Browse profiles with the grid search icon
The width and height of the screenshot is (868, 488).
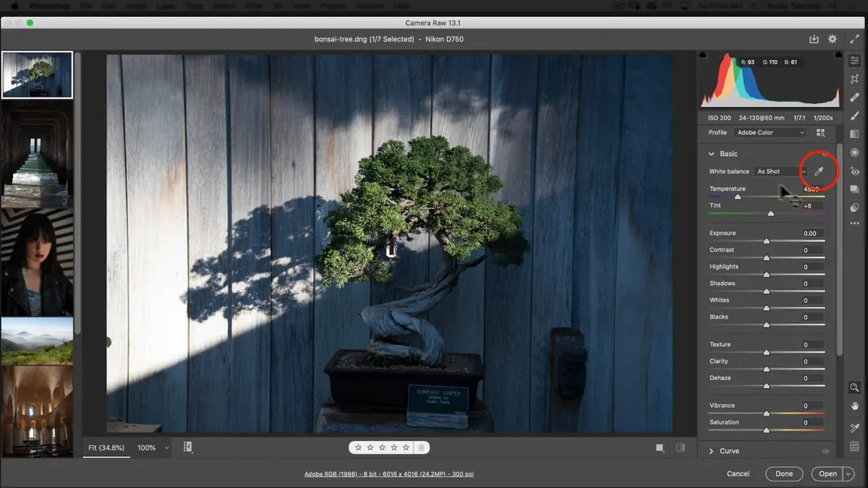coord(820,133)
